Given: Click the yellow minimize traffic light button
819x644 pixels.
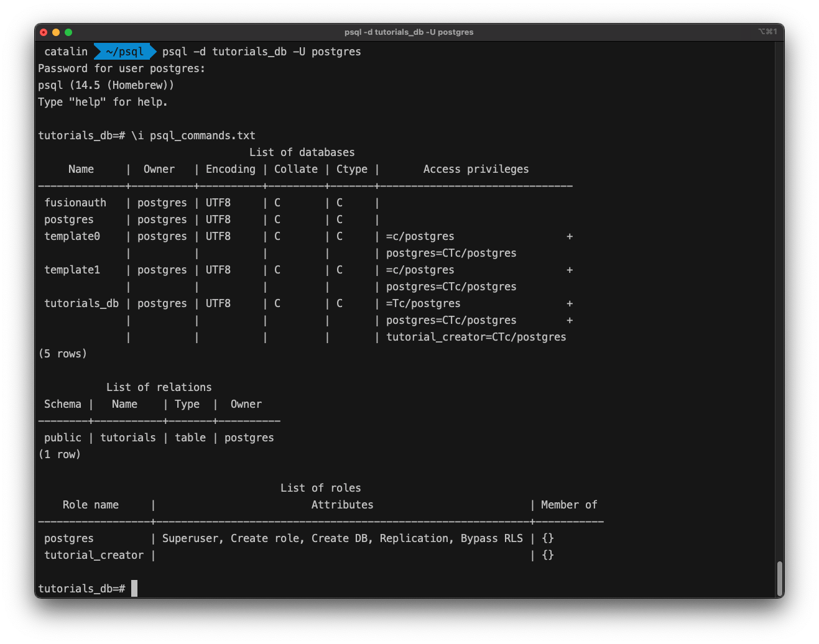Looking at the screenshot, I should tap(56, 32).
